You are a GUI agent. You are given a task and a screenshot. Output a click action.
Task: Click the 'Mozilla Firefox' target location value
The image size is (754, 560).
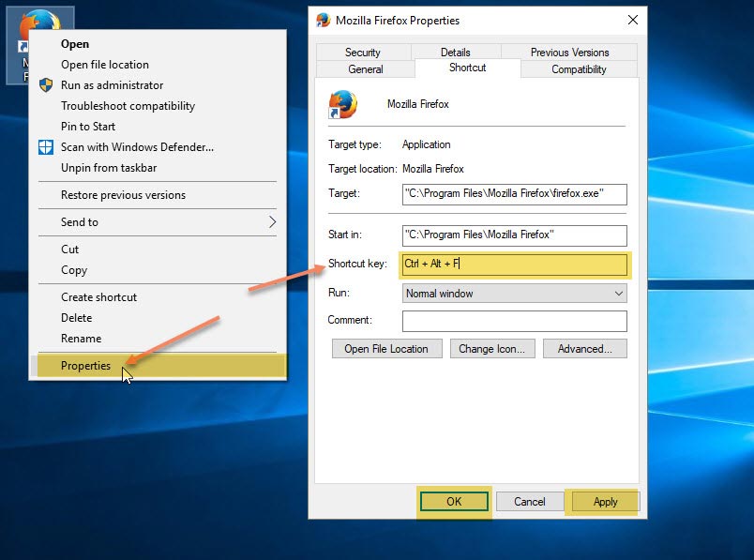click(432, 169)
